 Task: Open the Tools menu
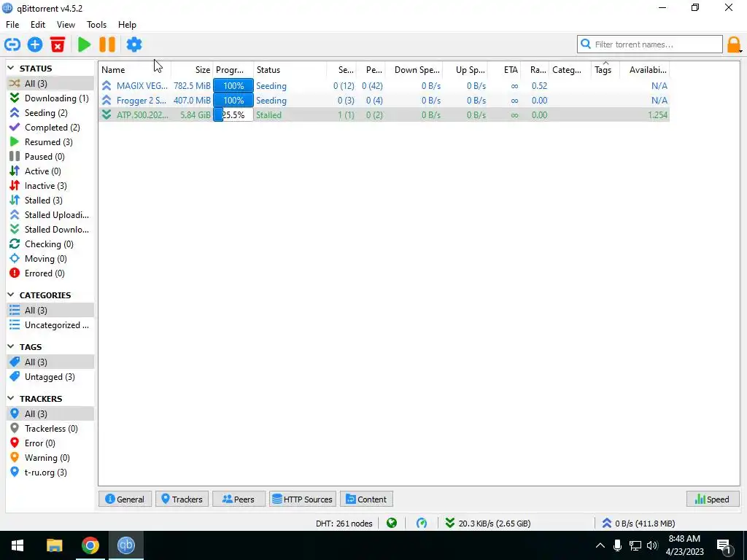click(96, 25)
